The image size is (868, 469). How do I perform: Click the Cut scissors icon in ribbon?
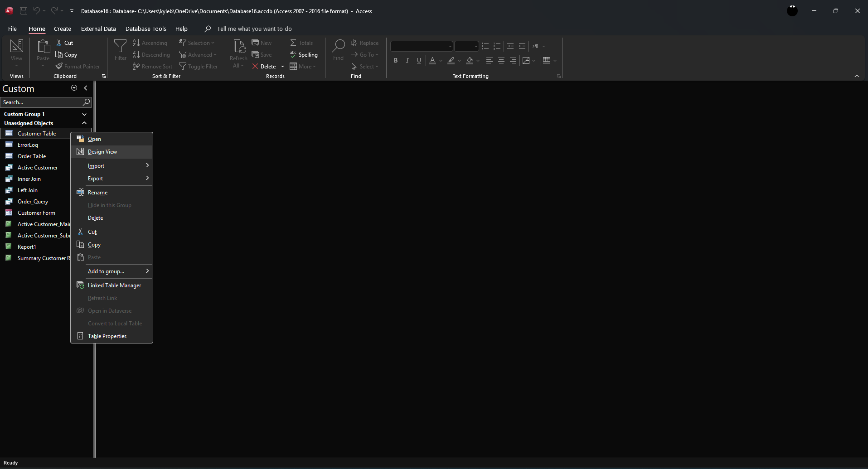[x=59, y=43]
